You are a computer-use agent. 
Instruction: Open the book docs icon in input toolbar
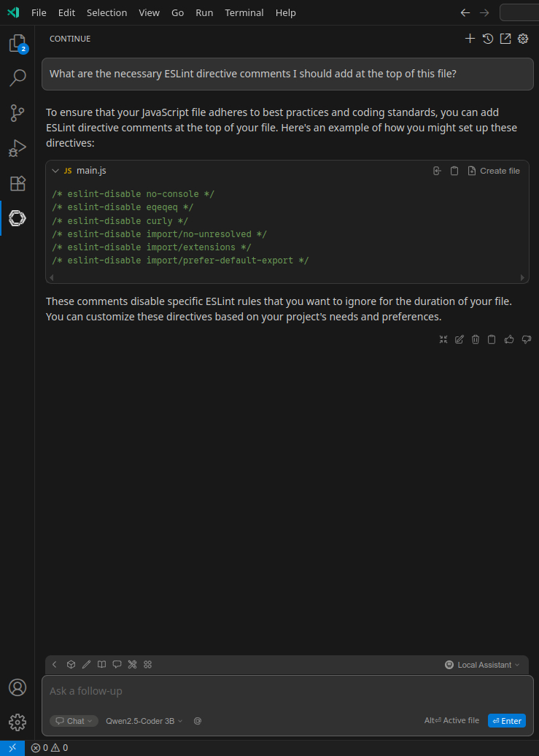(101, 664)
